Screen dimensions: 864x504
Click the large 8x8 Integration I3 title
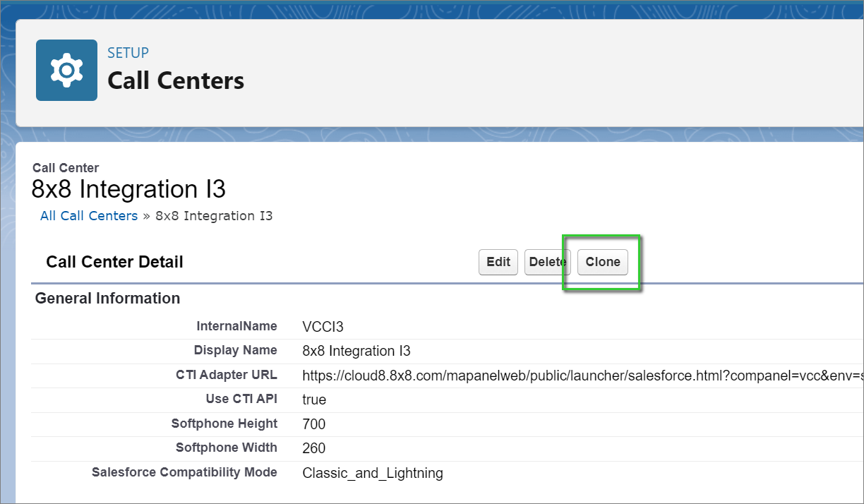(x=128, y=190)
